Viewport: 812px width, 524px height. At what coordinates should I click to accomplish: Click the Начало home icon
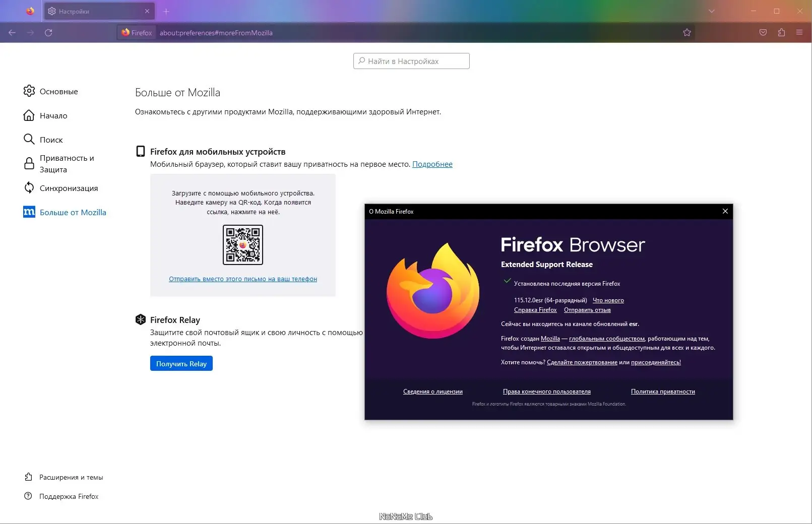coord(29,115)
